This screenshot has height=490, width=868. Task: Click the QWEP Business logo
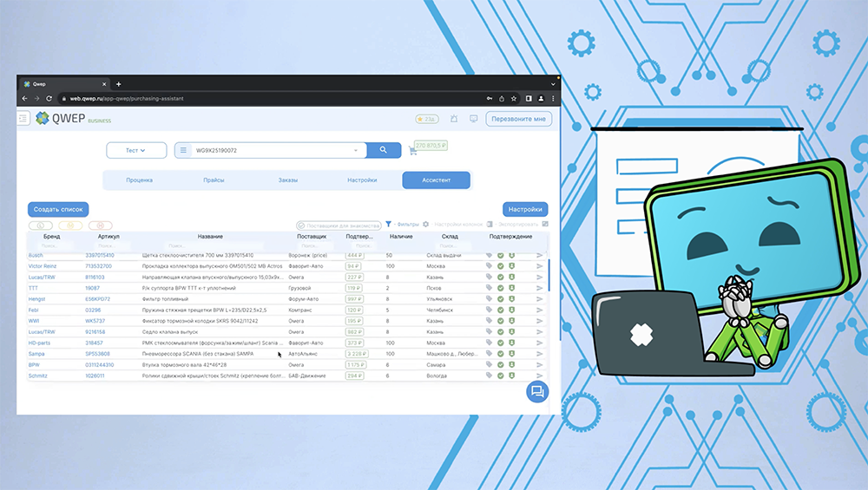[73, 118]
